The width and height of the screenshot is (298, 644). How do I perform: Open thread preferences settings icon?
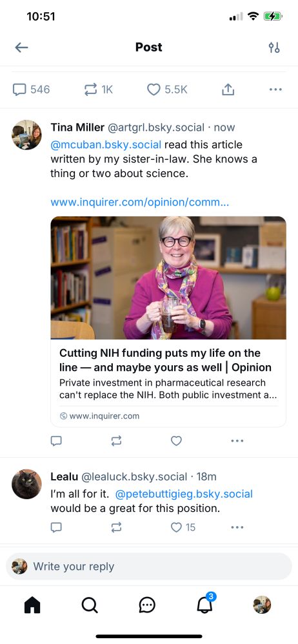pyautogui.click(x=274, y=48)
